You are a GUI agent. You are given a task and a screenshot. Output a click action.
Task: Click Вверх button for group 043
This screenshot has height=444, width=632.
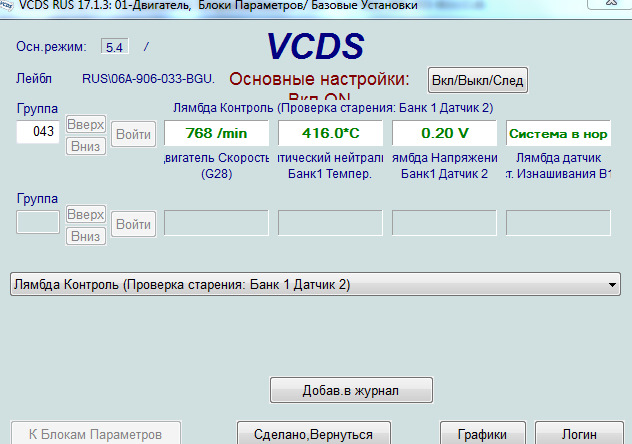[86, 124]
